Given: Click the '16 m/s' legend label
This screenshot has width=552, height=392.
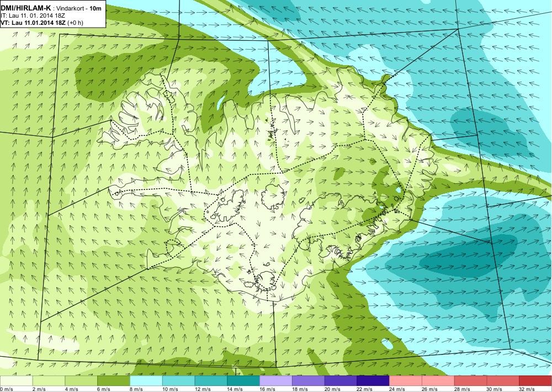Looking at the screenshot, I should (267, 389).
